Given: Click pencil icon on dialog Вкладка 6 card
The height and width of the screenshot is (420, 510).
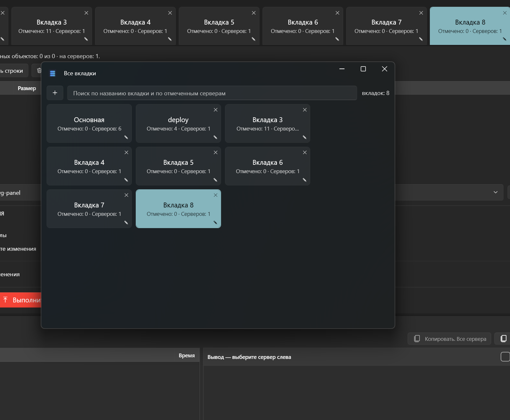Looking at the screenshot, I should click(304, 180).
